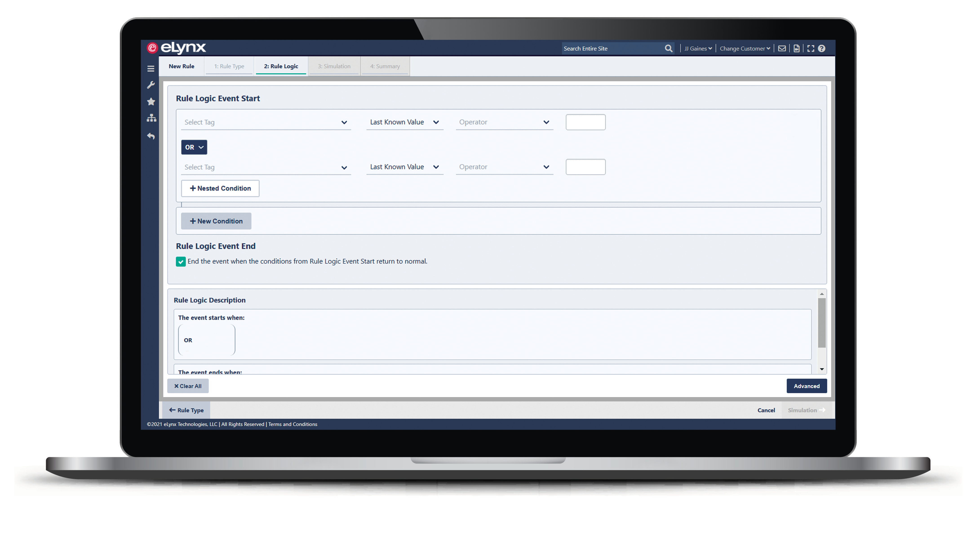Open the hamburger menu in sidebar
980x534 pixels.
coord(151,69)
